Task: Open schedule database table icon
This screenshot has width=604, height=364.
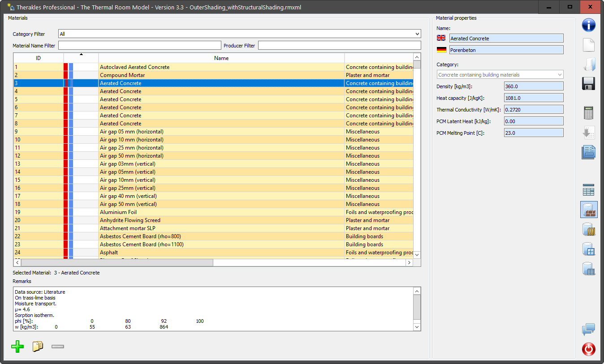Action: (x=589, y=269)
